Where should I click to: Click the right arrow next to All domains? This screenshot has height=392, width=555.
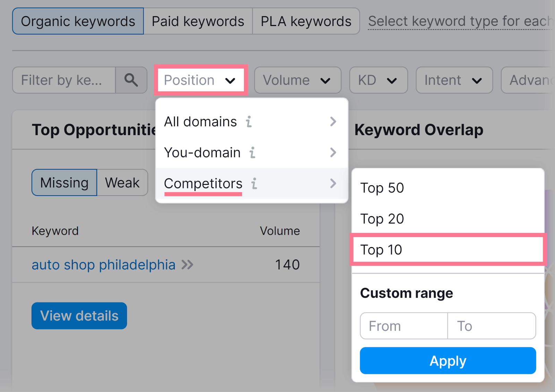tap(333, 121)
